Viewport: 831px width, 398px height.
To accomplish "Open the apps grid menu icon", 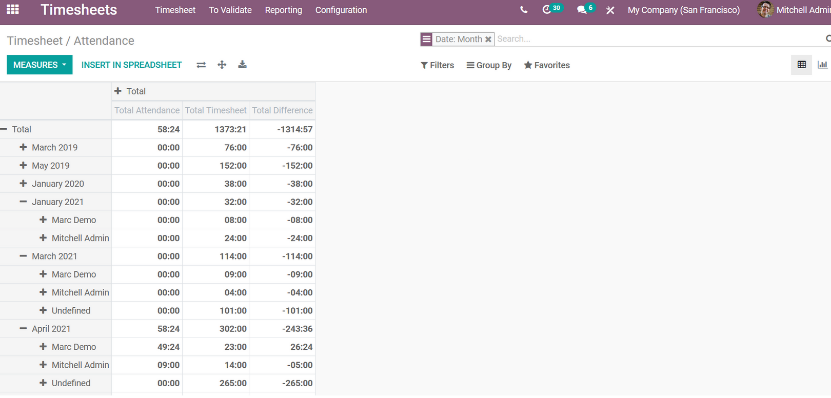I will (13, 10).
